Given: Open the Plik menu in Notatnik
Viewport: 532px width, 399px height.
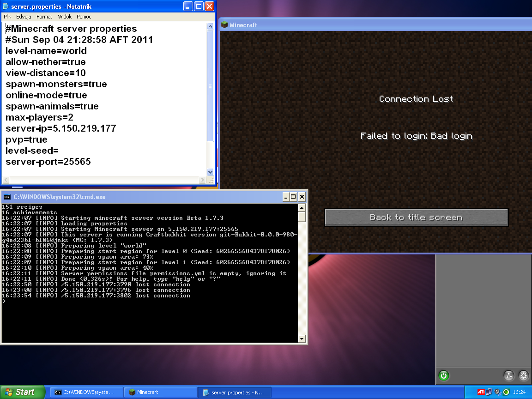Looking at the screenshot, I should click(7, 17).
